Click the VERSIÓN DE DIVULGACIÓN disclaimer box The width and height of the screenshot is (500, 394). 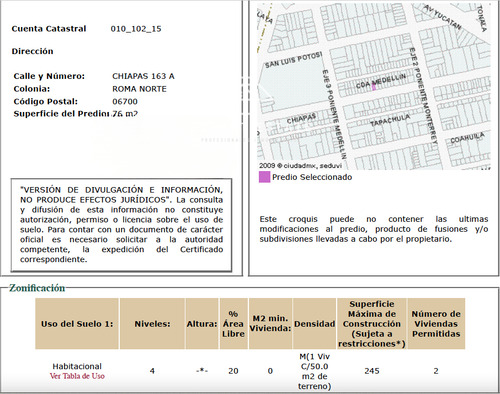pyautogui.click(x=121, y=225)
